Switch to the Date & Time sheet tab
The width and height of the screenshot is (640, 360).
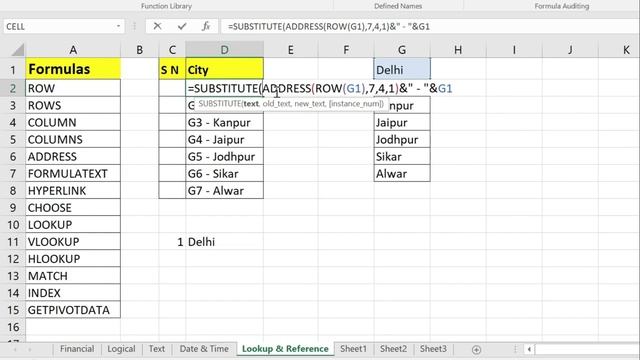tap(204, 349)
